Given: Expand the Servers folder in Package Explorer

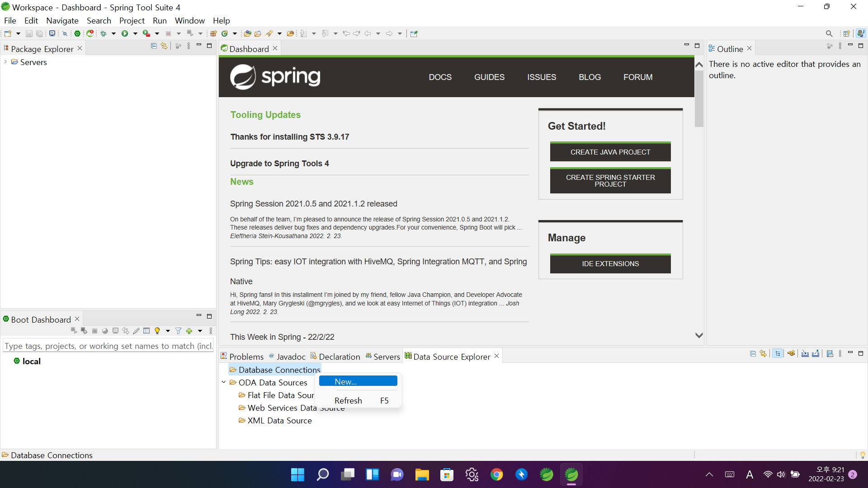Looking at the screenshot, I should (5, 62).
